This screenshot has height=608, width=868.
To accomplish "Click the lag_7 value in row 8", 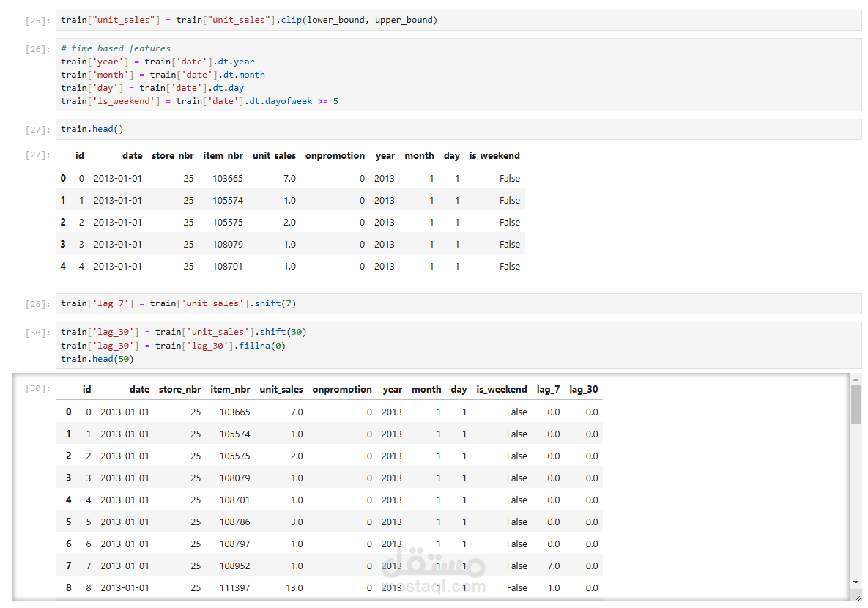I will click(x=554, y=588).
